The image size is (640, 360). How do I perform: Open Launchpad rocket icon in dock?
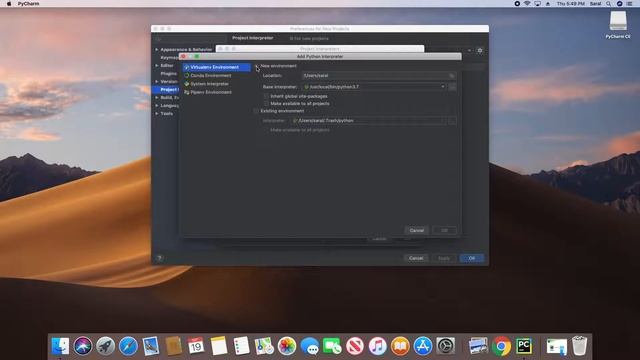pyautogui.click(x=105, y=346)
